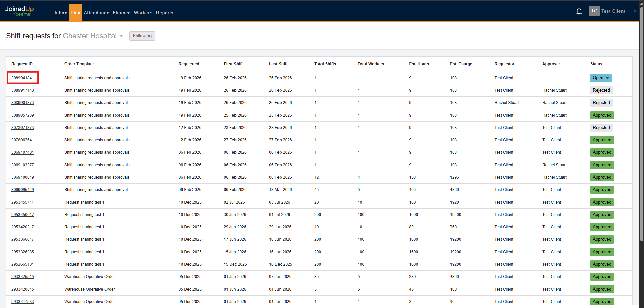Click the Approved badge for request 2952665101
This screenshot has height=308, width=644.
click(x=602, y=264)
